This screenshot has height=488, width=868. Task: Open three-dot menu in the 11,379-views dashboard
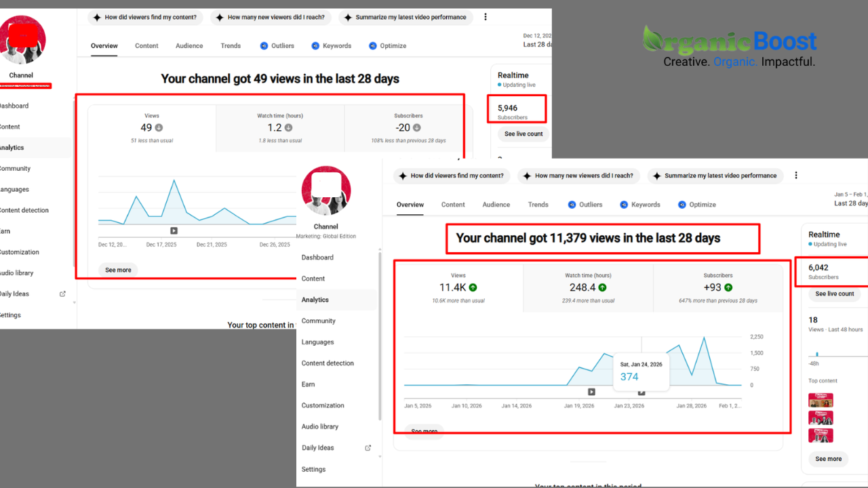pos(796,176)
